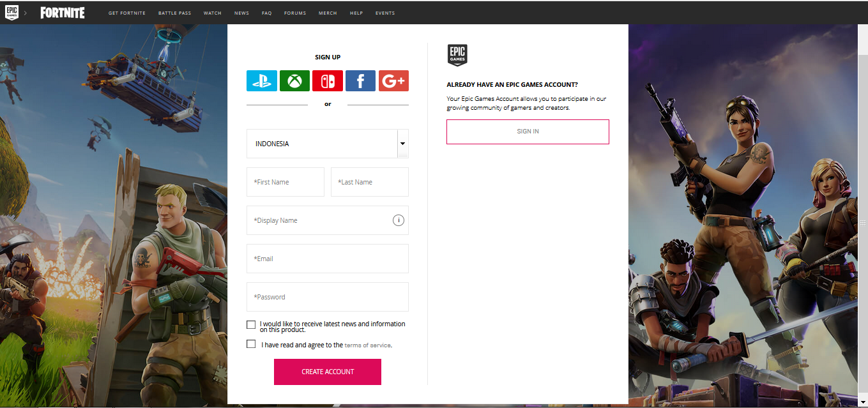Sign up with Facebook icon
Screen dimensions: 868x408
(360, 81)
